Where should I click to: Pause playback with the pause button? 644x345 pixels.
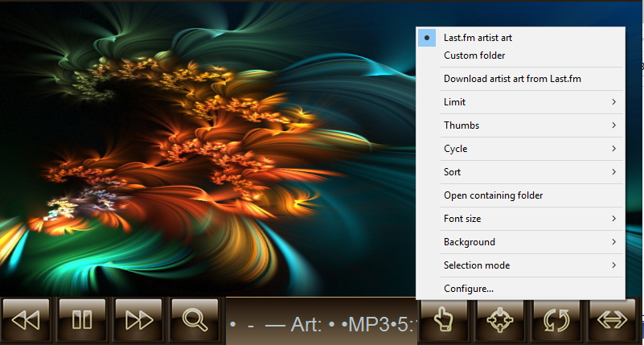(82, 320)
